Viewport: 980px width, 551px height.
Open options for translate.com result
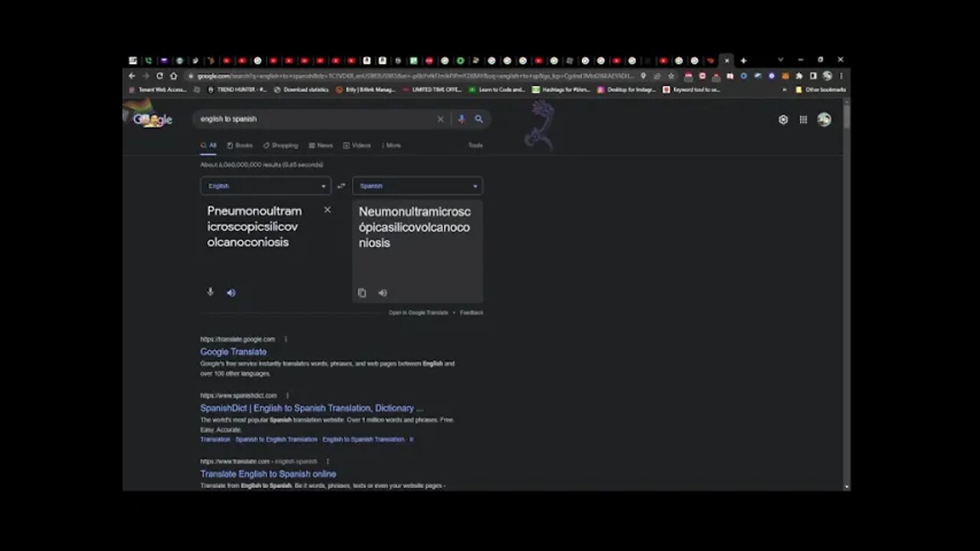coord(328,461)
